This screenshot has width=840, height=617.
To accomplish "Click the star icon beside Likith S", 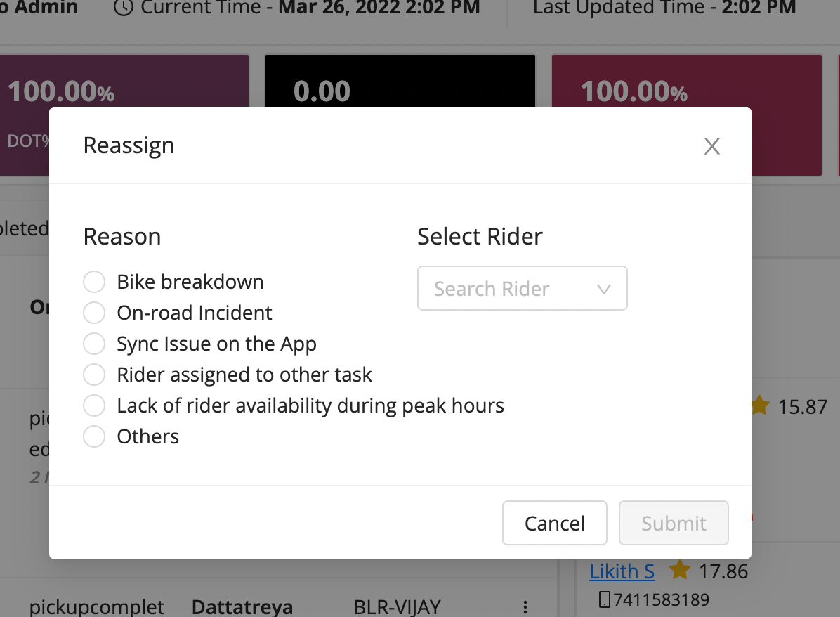I will (679, 571).
